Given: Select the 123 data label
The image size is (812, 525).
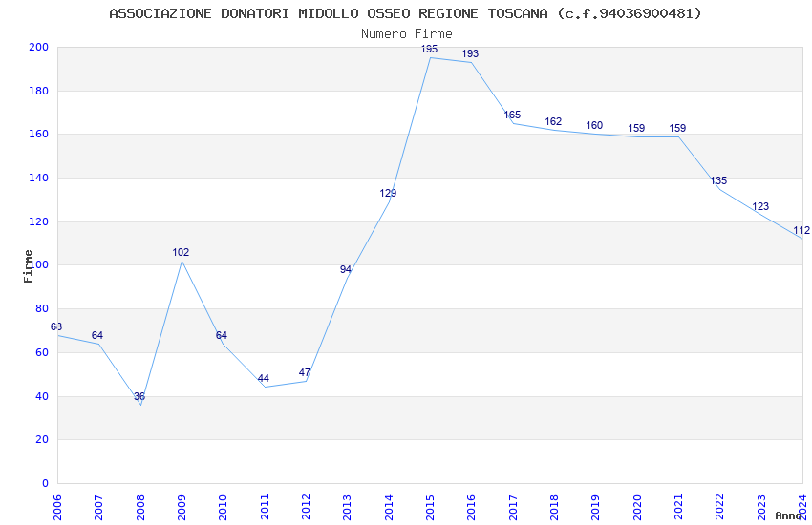Looking at the screenshot, I should [x=760, y=206].
